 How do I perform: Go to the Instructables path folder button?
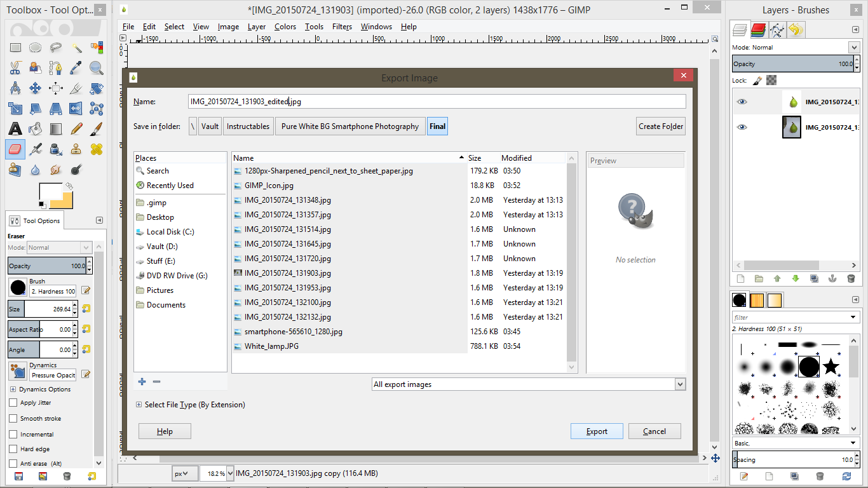(248, 126)
